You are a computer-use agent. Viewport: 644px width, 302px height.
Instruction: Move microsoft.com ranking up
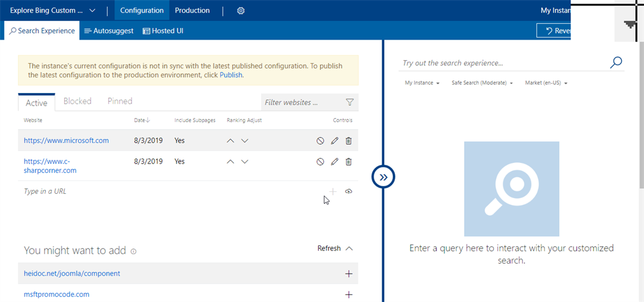[230, 140]
